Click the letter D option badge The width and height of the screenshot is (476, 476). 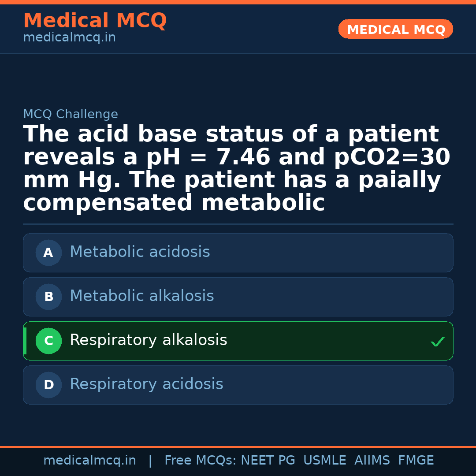[x=48, y=385]
